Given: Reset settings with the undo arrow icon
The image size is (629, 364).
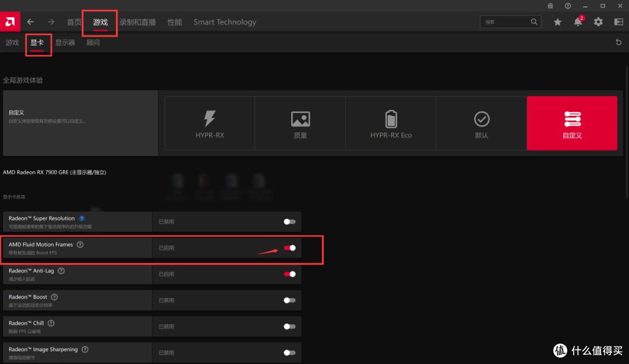Looking at the screenshot, I should [x=619, y=42].
